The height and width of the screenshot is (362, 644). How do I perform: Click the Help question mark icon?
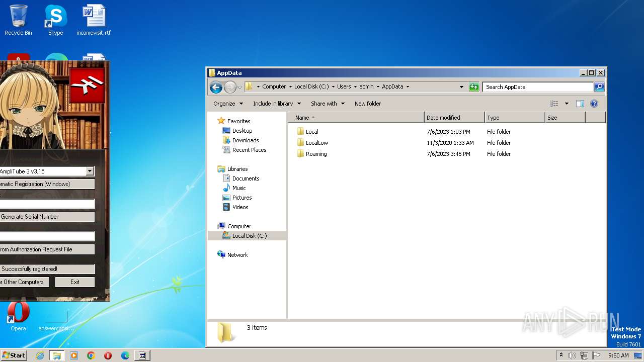(594, 104)
